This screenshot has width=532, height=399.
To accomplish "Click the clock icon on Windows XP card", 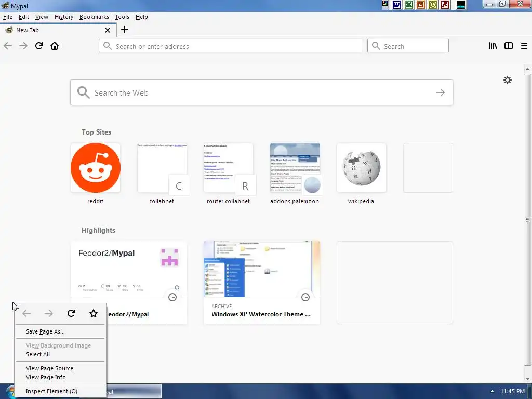I will pyautogui.click(x=305, y=297).
